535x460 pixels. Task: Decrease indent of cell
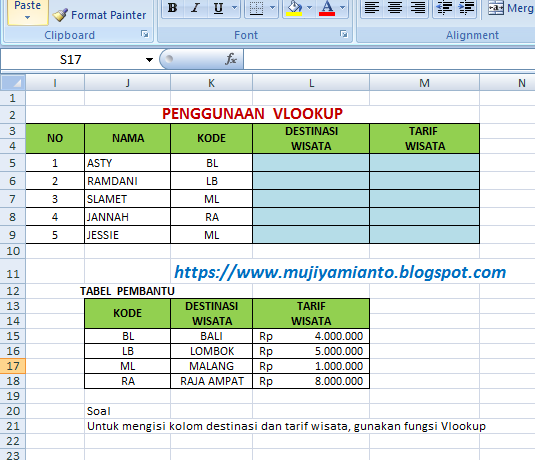(x=444, y=8)
